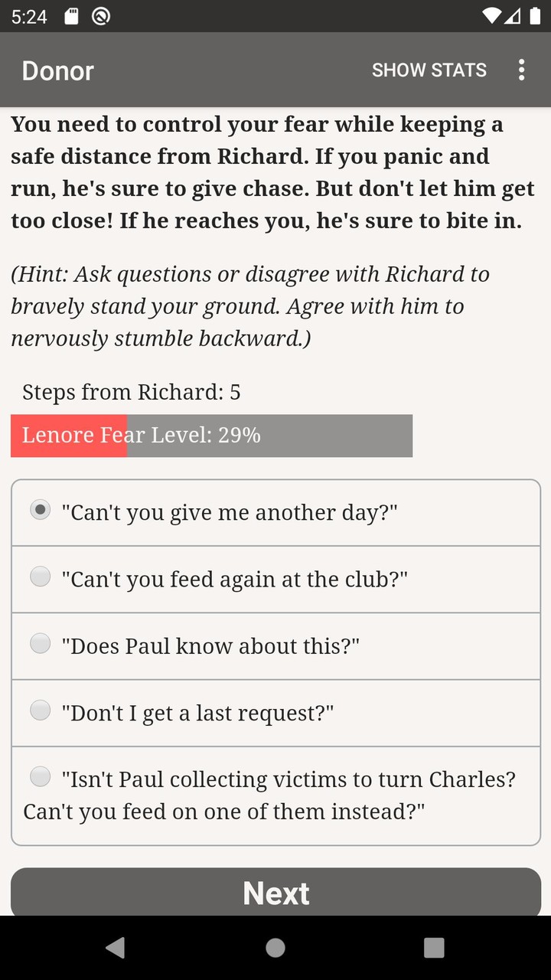Click the Lenore Fear Level bar
The image size is (551, 980).
point(211,436)
